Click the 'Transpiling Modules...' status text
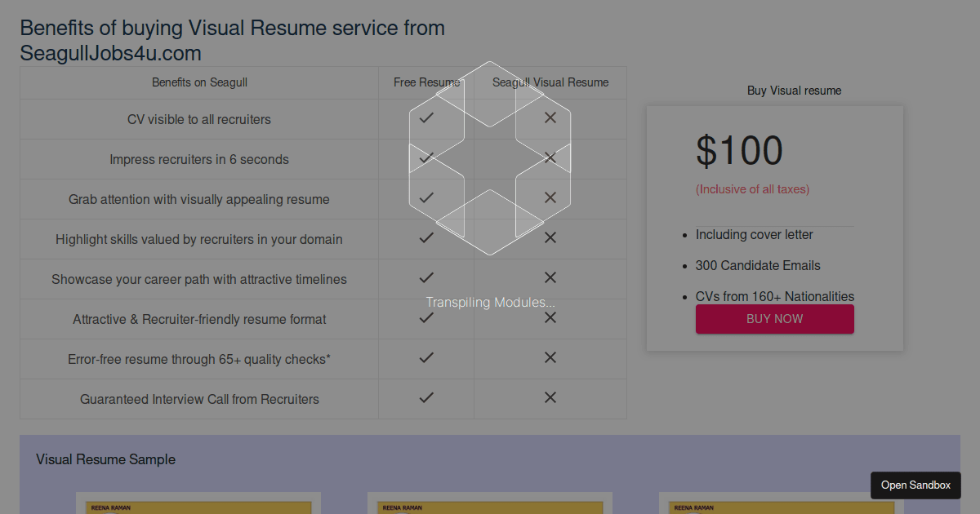Image resolution: width=980 pixels, height=514 pixels. pyautogui.click(x=490, y=302)
